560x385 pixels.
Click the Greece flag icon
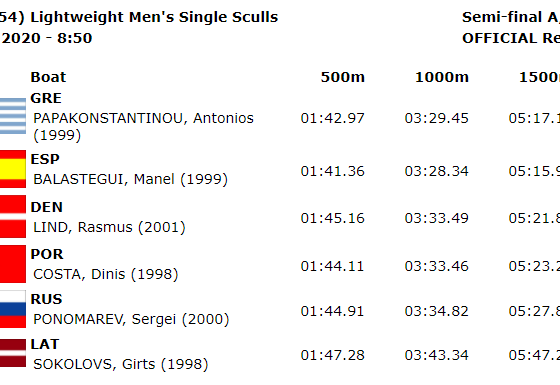coord(13,116)
